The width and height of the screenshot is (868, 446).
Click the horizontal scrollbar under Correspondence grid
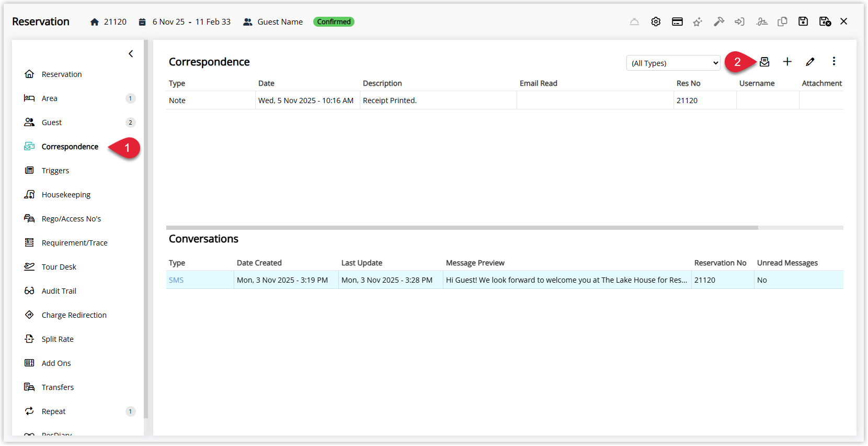(462, 228)
